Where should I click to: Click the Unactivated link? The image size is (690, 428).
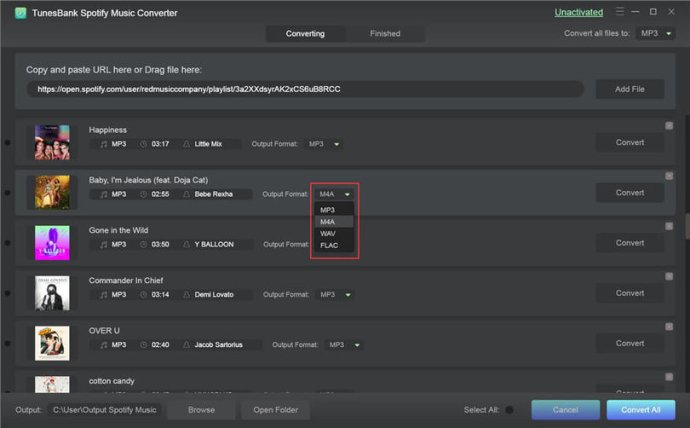(579, 12)
